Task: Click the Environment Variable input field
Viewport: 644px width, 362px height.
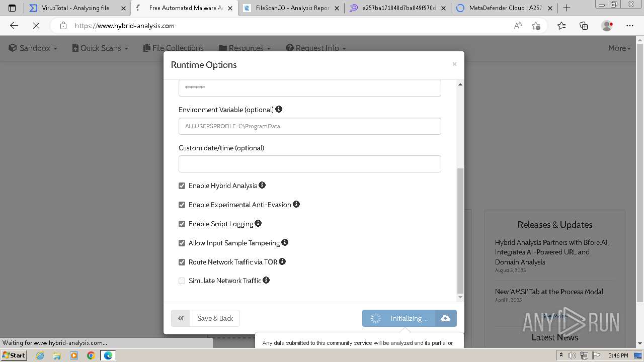Action: coord(310,126)
